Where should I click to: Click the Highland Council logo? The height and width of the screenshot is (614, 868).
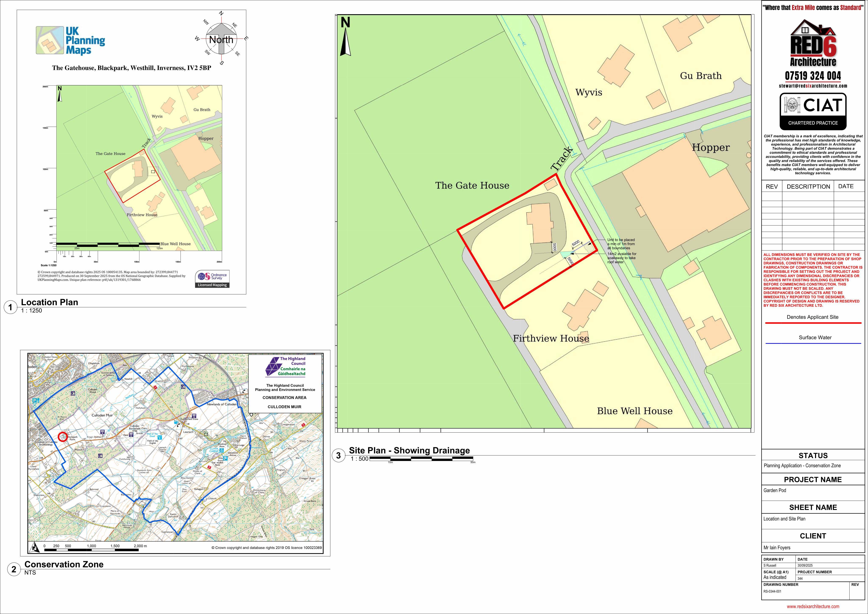point(285,366)
